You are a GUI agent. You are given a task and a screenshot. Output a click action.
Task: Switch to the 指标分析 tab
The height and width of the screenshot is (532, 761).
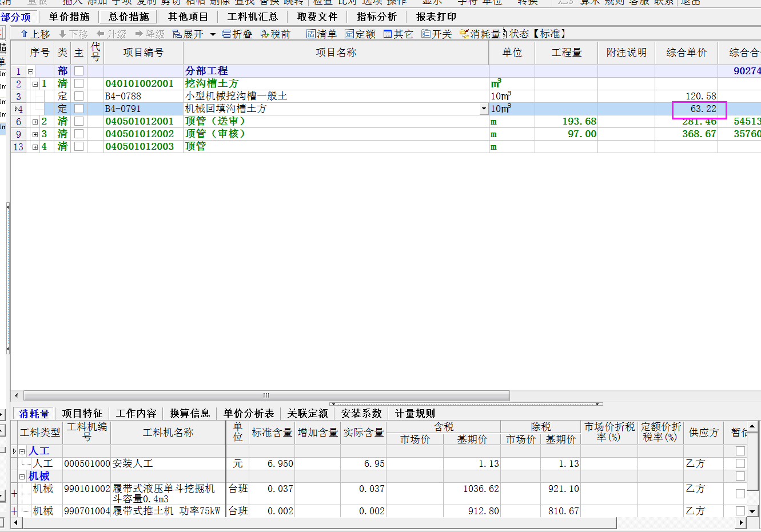click(377, 17)
